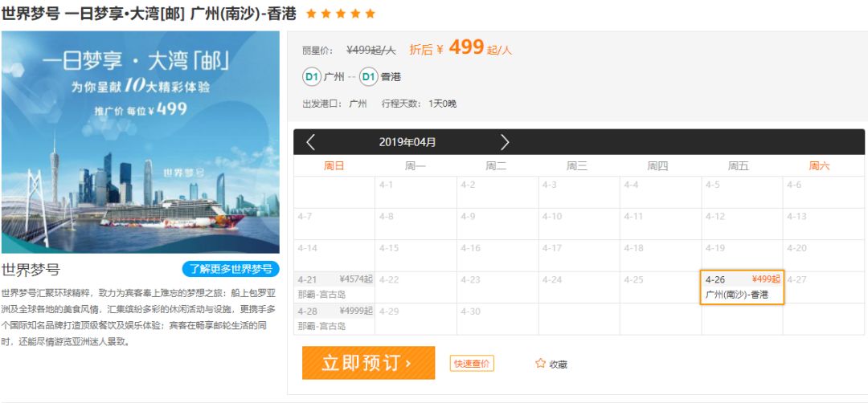Image resolution: width=868 pixels, height=403 pixels.
Task: Click the five-star rating
Action: [341, 14]
